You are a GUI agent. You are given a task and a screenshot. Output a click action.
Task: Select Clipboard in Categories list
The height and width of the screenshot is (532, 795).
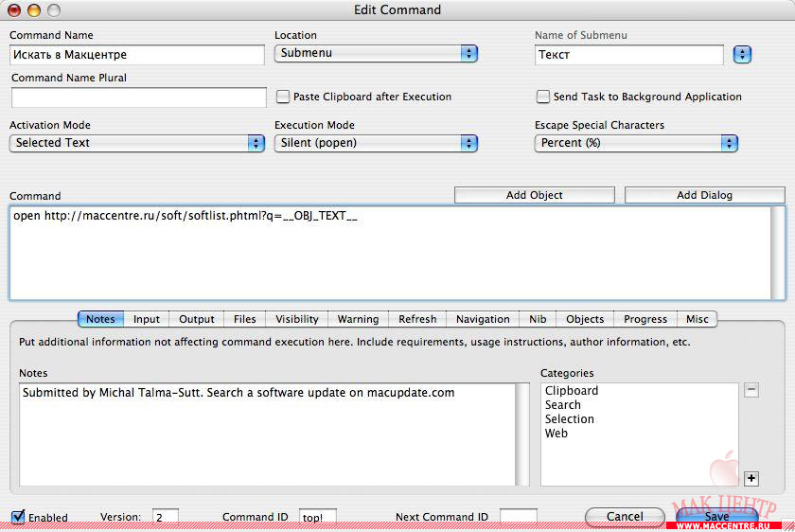pyautogui.click(x=572, y=391)
